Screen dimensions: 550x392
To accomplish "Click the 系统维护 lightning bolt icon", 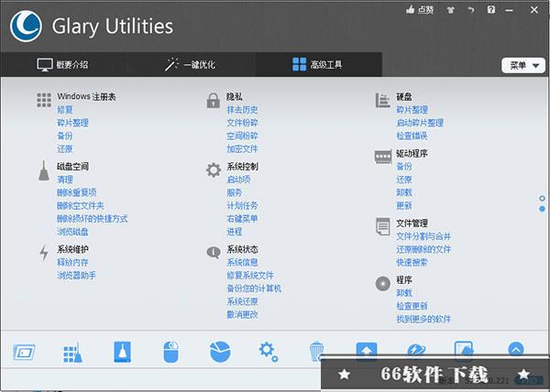I will coord(44,253).
